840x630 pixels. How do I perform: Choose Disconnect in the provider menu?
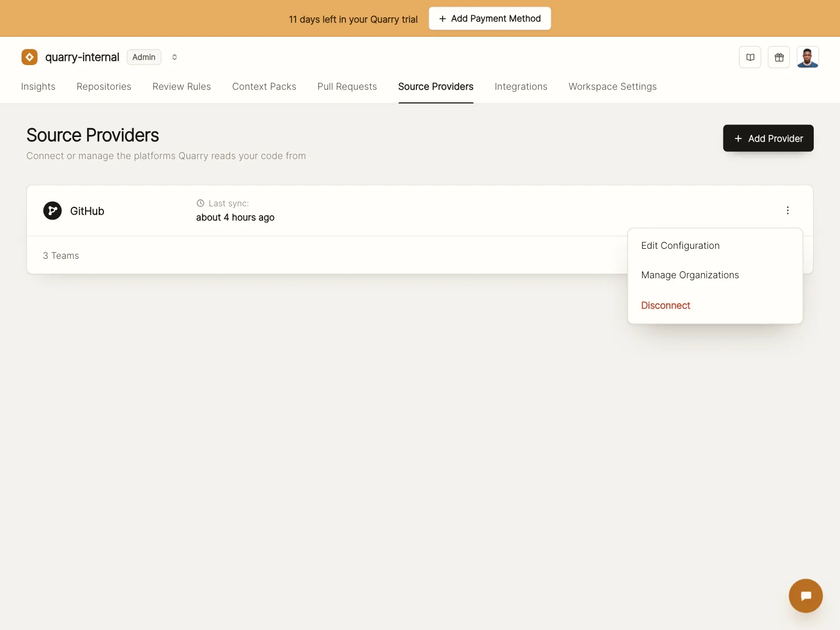click(715, 306)
